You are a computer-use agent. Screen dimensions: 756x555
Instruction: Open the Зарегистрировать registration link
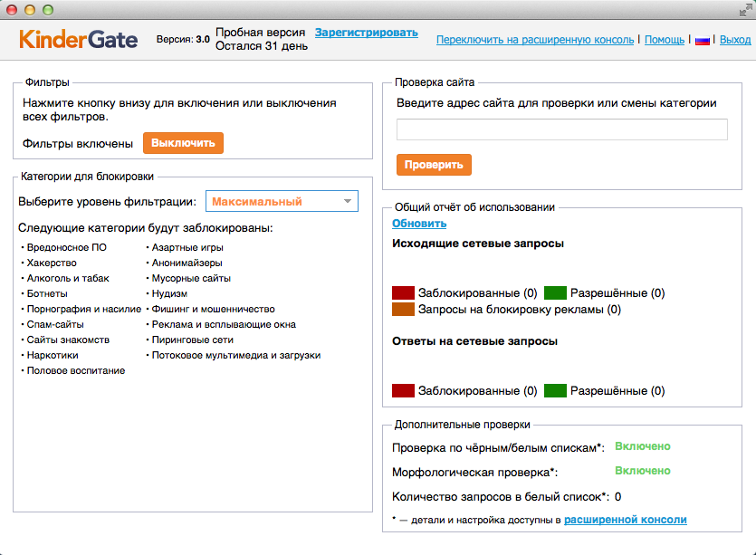coord(366,33)
